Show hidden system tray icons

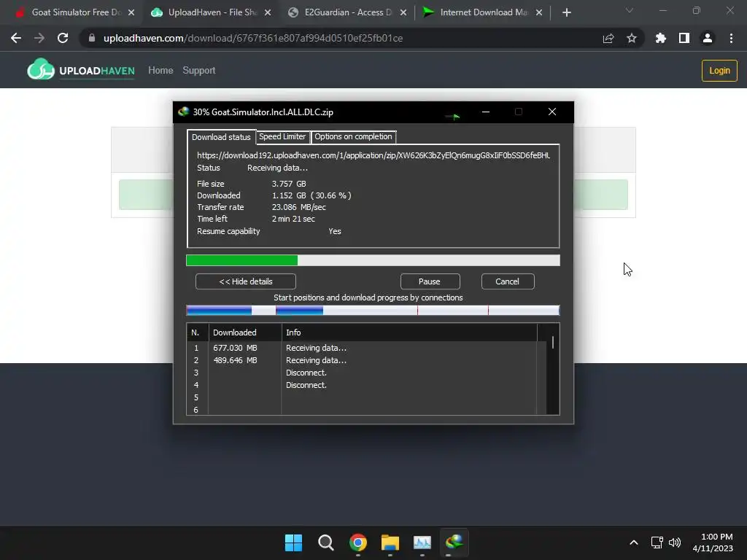coord(634,542)
